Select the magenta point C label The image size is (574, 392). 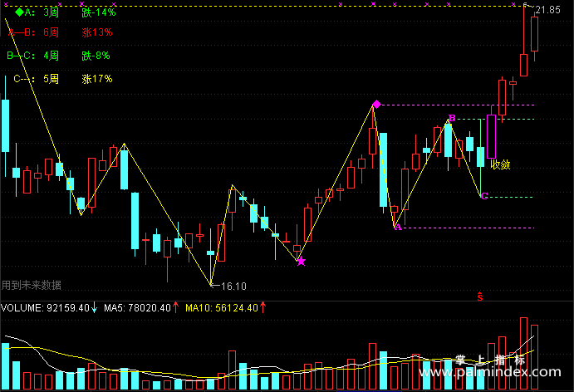(484, 196)
